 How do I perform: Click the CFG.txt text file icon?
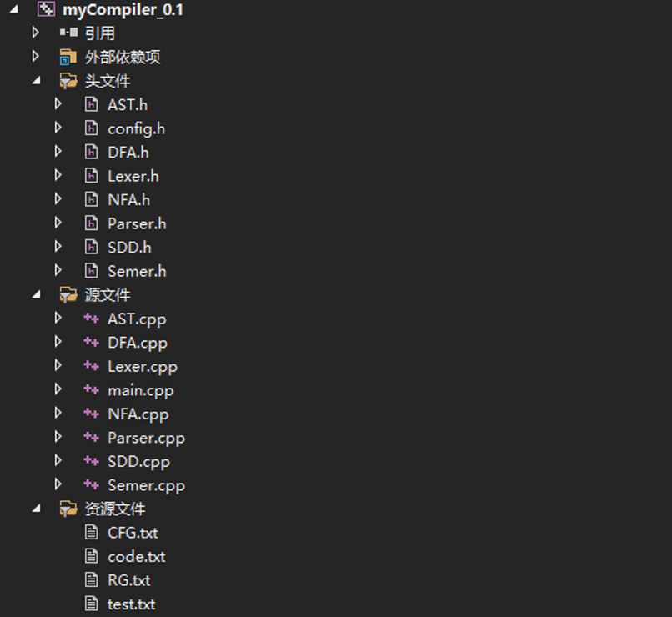(x=92, y=532)
